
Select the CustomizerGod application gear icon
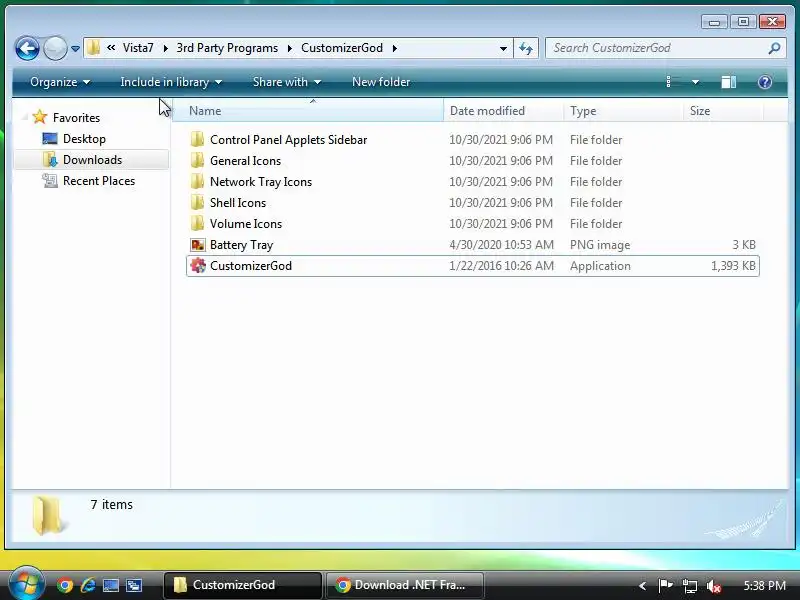198,266
